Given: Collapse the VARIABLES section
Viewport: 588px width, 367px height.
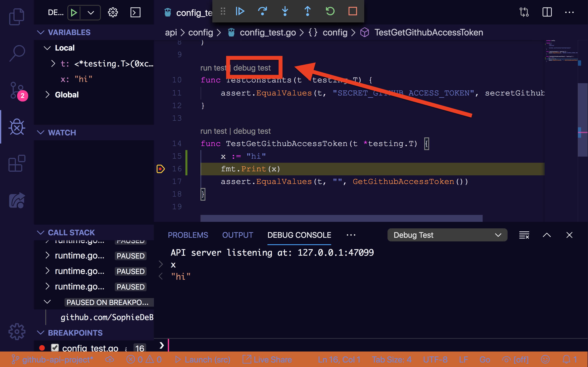Looking at the screenshot, I should coord(41,32).
